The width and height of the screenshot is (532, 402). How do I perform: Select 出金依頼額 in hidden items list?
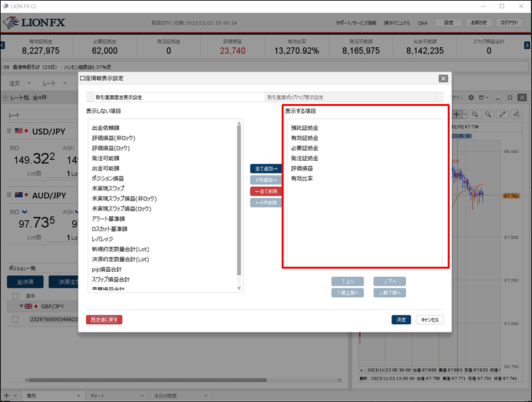point(105,128)
